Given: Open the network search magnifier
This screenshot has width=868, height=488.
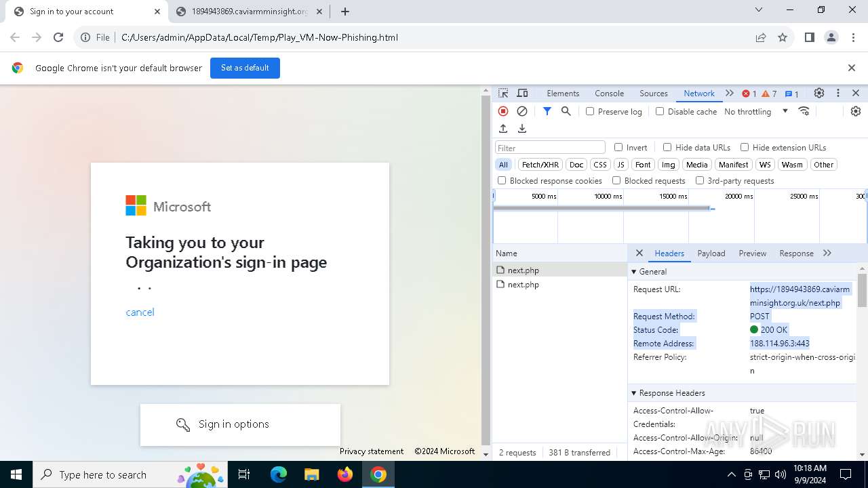Looking at the screenshot, I should coord(566,111).
